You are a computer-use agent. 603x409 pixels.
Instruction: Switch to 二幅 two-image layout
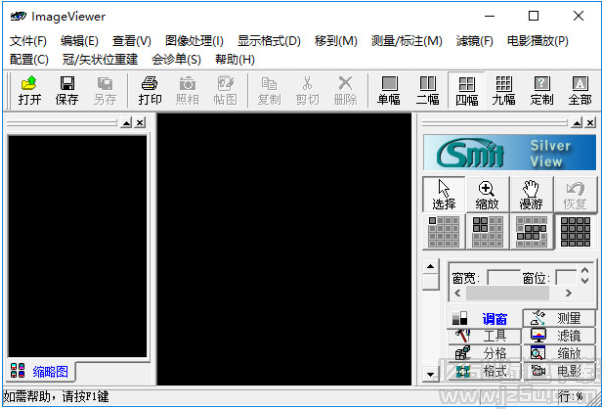(427, 91)
